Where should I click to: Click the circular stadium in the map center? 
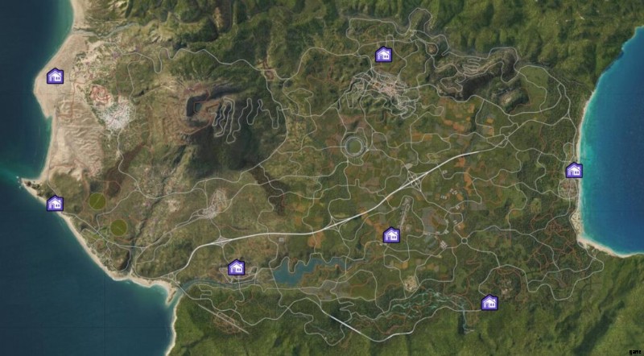[353, 146]
